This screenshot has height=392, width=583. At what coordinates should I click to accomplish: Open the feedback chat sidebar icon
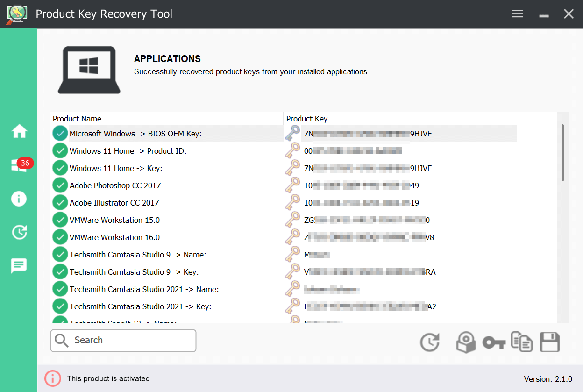tap(19, 266)
